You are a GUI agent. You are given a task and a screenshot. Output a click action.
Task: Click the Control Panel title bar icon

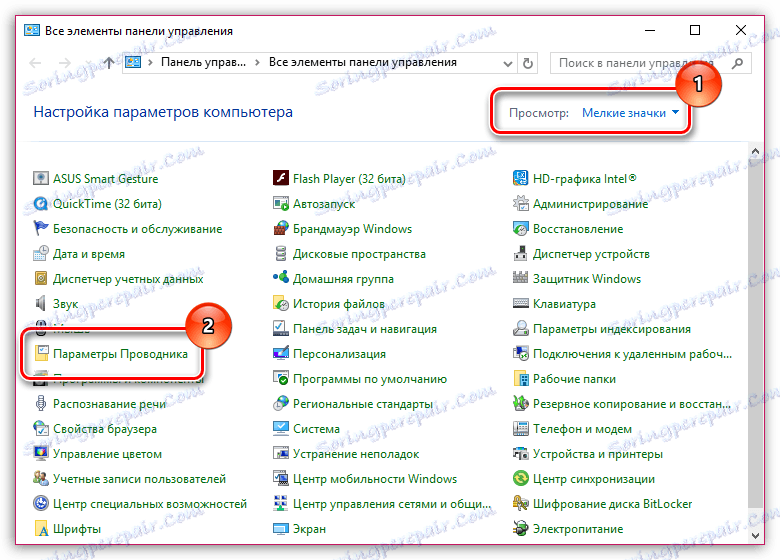(x=32, y=30)
